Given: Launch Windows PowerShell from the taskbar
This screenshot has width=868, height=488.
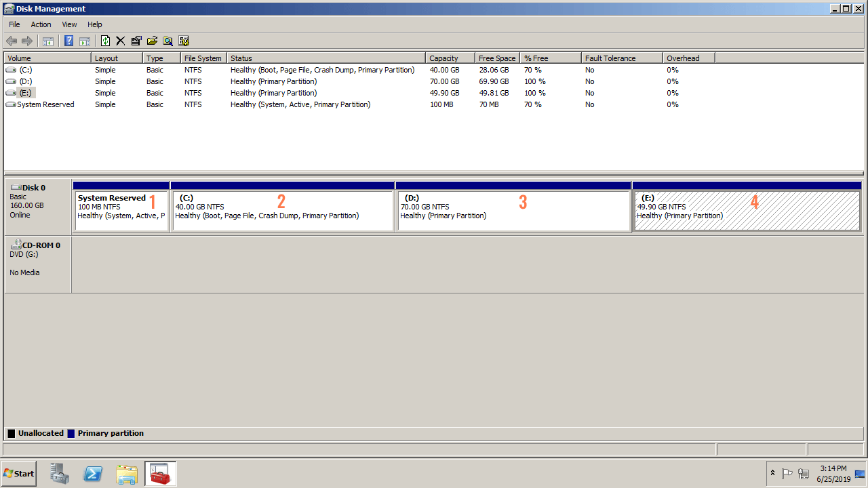Looking at the screenshot, I should [93, 474].
